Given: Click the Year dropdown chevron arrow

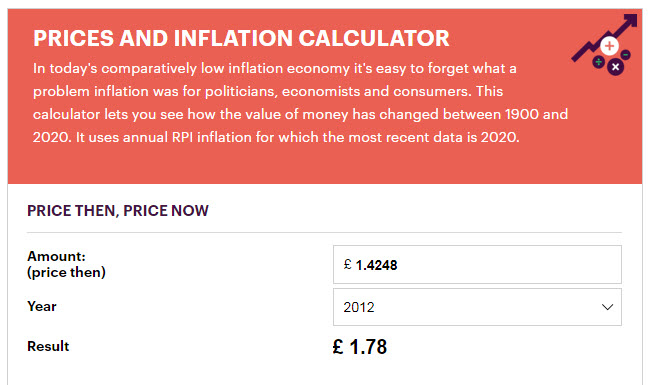Looking at the screenshot, I should point(607,307).
